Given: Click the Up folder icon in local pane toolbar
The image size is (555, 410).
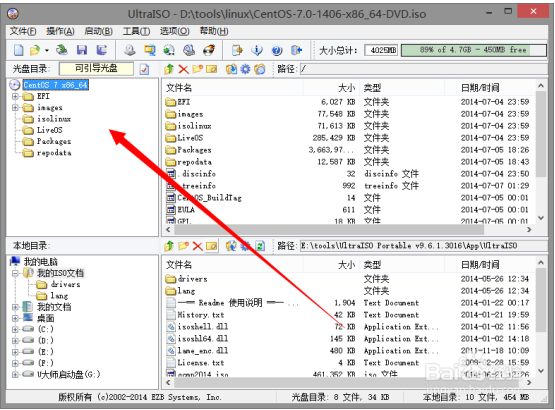Looking at the screenshot, I should pos(169,246).
